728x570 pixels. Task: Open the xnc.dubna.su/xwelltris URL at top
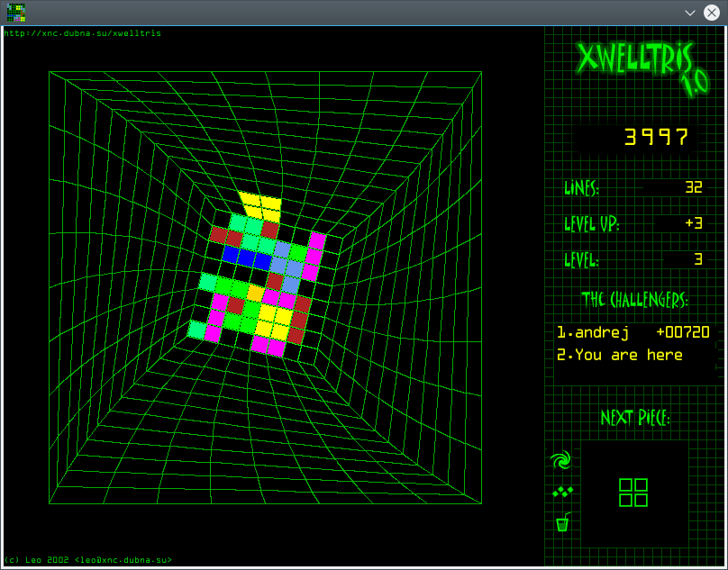[83, 33]
